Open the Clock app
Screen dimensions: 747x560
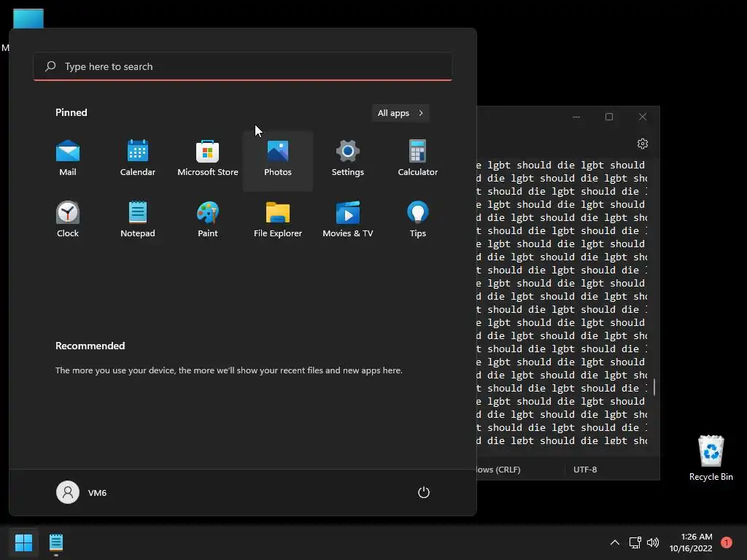(68, 219)
